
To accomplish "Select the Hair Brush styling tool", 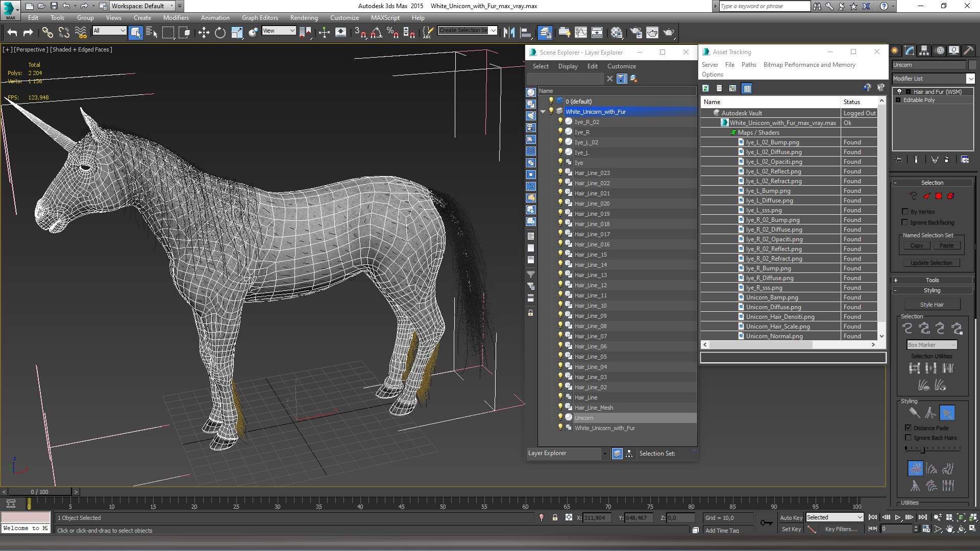I will [x=914, y=413].
